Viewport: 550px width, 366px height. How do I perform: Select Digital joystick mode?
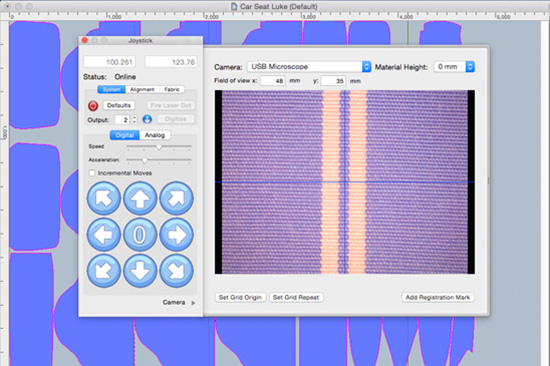point(125,135)
